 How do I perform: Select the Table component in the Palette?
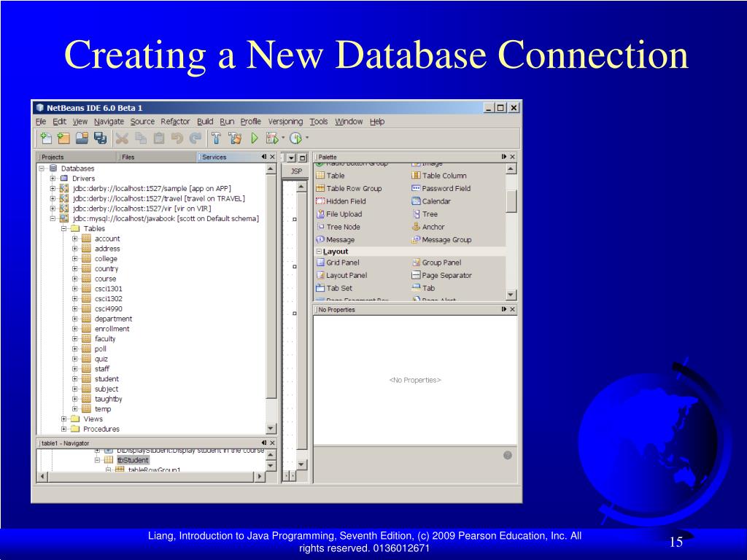330,176
